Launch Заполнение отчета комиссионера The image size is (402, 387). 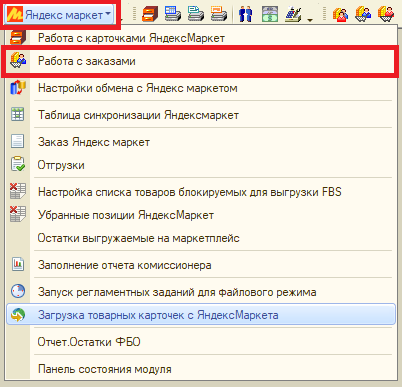coord(201,265)
